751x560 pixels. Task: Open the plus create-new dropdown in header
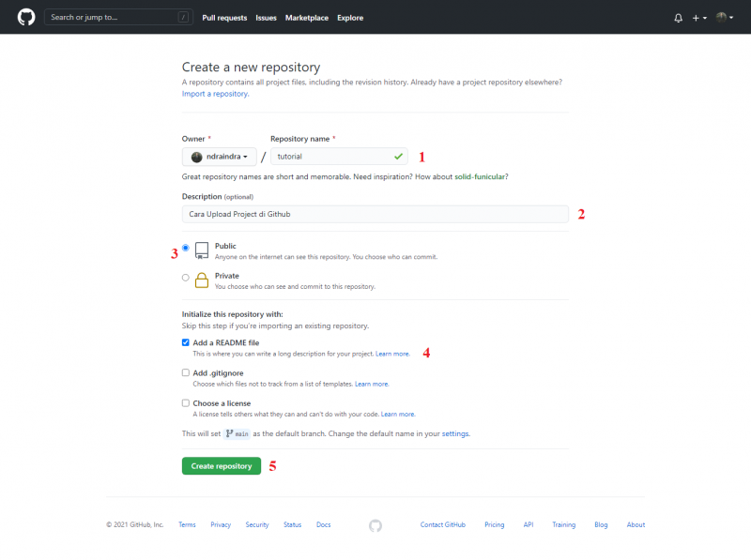point(699,18)
